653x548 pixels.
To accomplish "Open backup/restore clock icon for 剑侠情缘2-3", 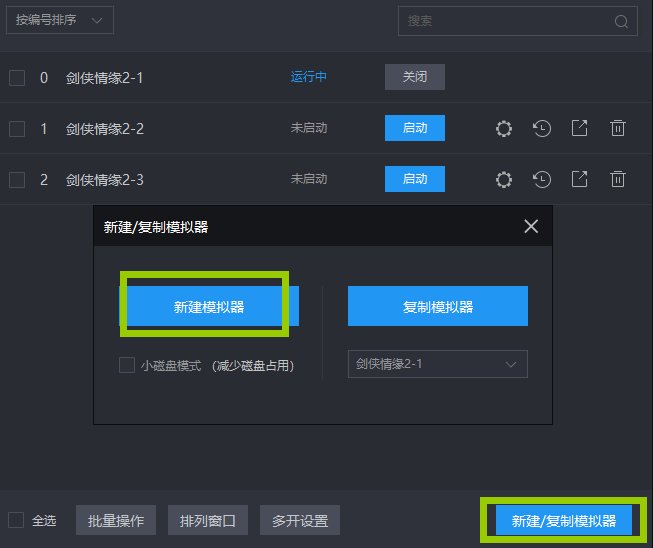I will [542, 179].
